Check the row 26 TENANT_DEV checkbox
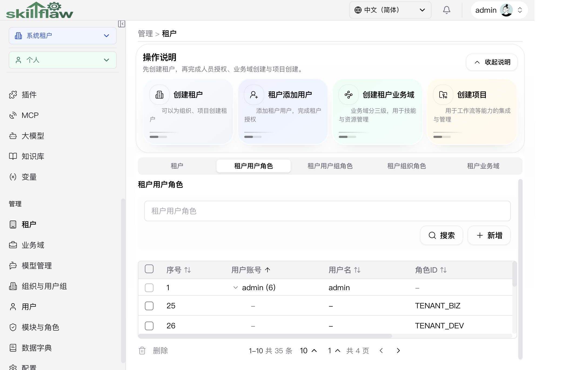The image size is (588, 370). click(149, 326)
